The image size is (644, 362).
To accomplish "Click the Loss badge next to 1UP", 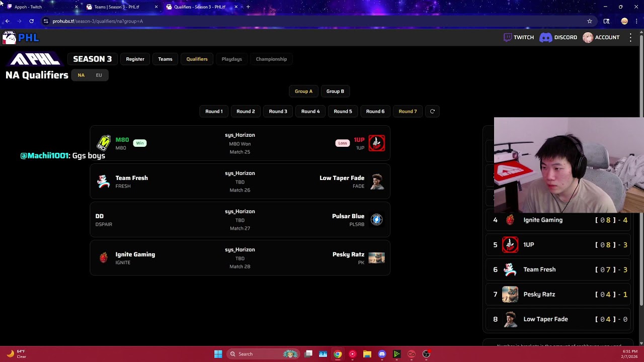I will (342, 143).
